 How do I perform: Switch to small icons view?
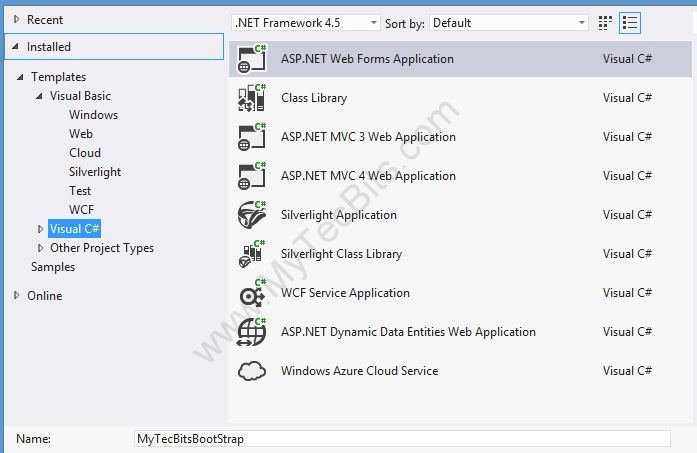click(605, 23)
